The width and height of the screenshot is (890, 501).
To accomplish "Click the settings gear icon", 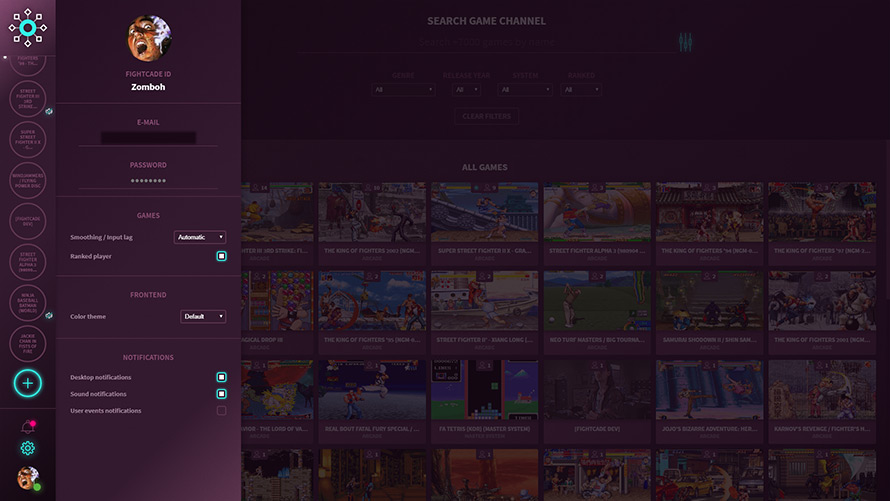I will coord(27,448).
